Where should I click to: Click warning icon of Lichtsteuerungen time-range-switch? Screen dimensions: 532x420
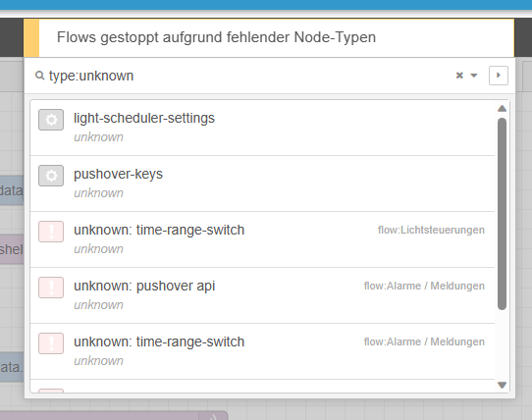[51, 232]
